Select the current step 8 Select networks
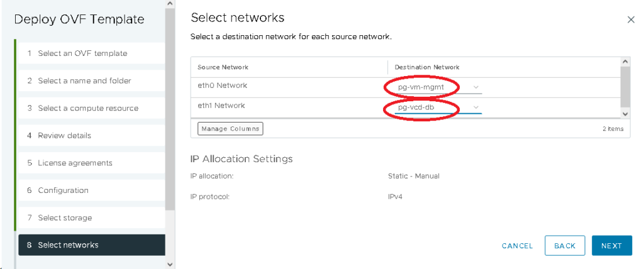Screen dimensions: 644x269 tap(68, 245)
